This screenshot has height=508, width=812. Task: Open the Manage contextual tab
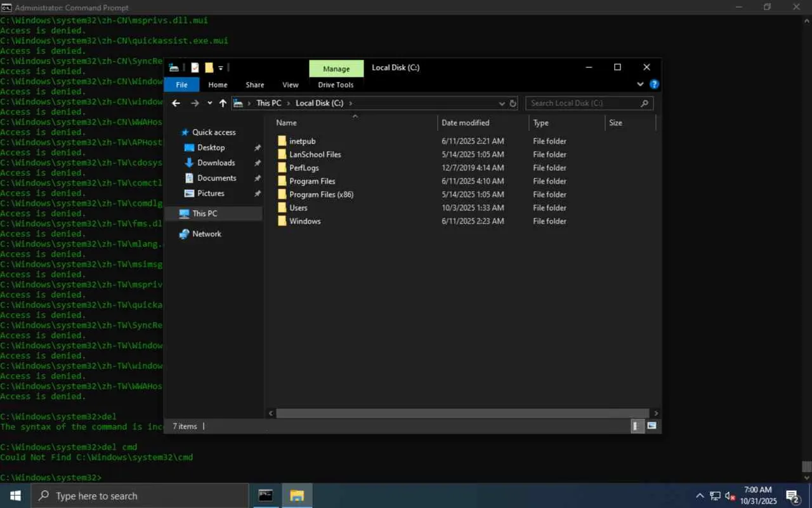point(336,69)
